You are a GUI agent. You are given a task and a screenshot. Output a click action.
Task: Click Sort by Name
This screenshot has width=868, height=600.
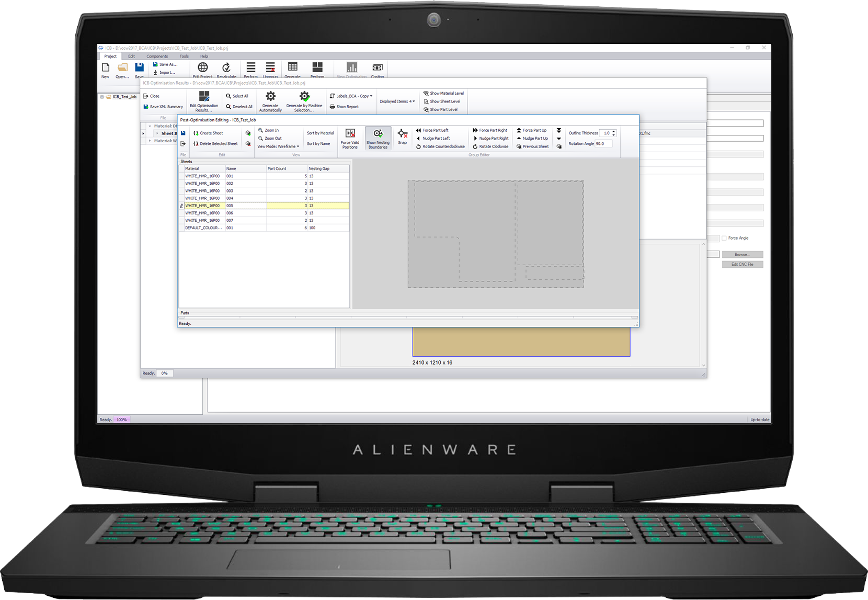(318, 143)
